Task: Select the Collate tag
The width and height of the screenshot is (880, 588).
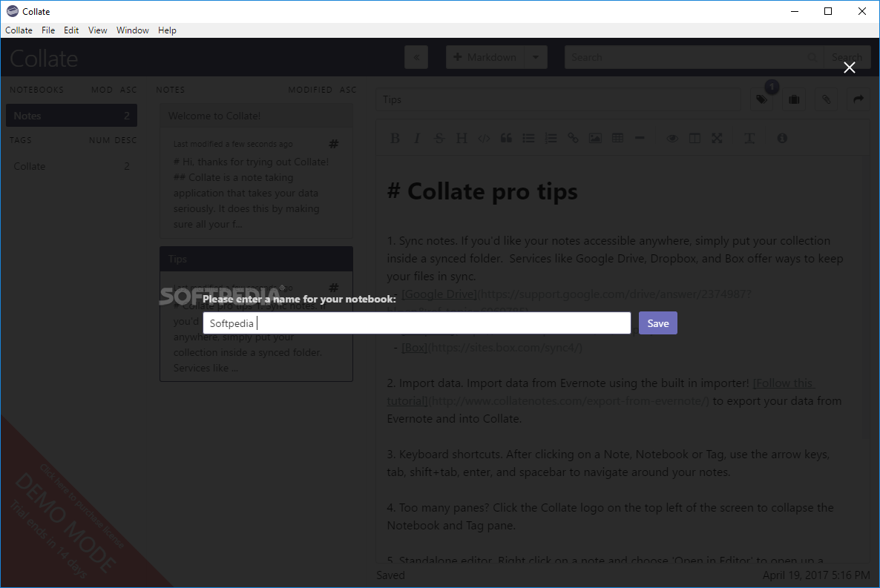Action: pos(72,166)
